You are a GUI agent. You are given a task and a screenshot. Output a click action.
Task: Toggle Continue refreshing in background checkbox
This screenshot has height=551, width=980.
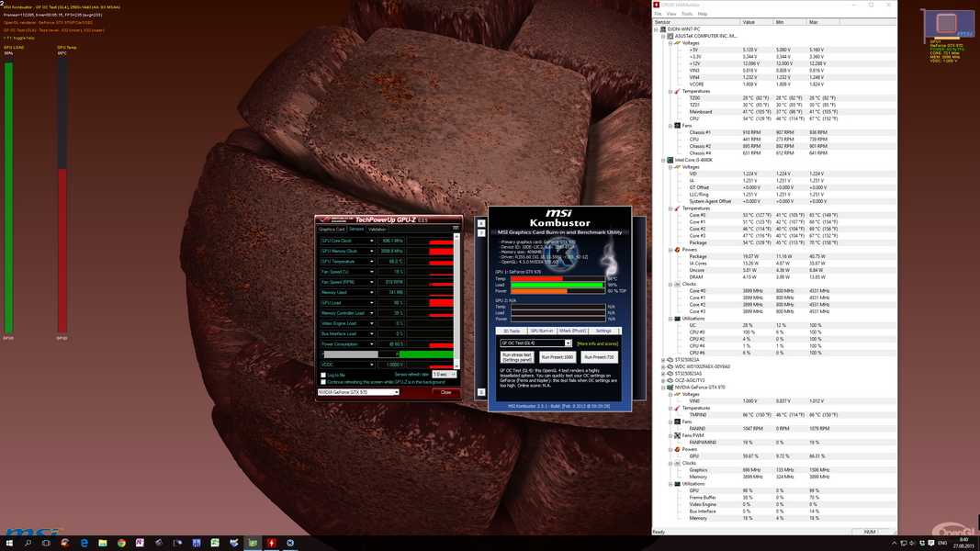pyautogui.click(x=323, y=382)
